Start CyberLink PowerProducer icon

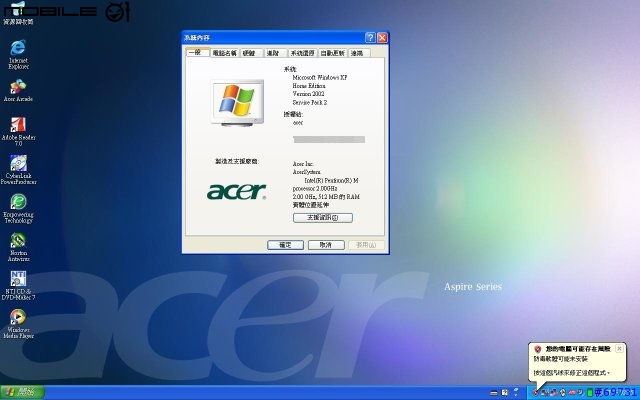tap(18, 170)
